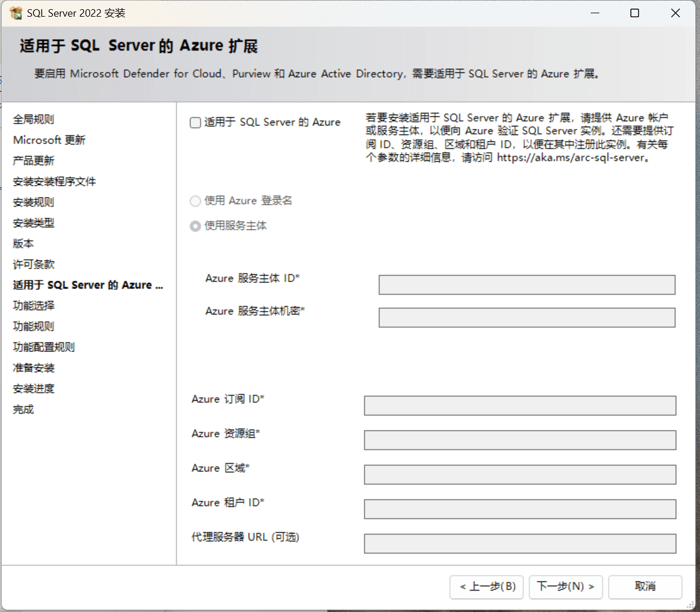Proceed with 下一步(N) button
The height and width of the screenshot is (612, 700).
point(565,587)
